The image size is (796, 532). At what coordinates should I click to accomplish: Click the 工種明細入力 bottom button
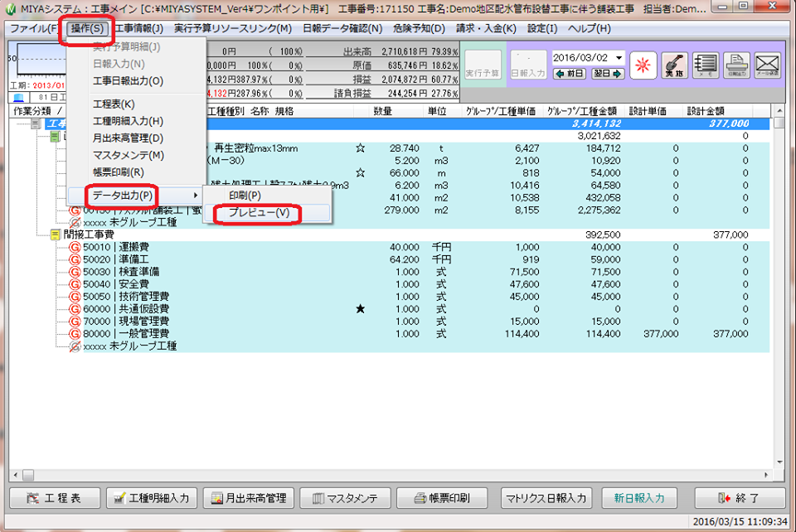tap(152, 498)
